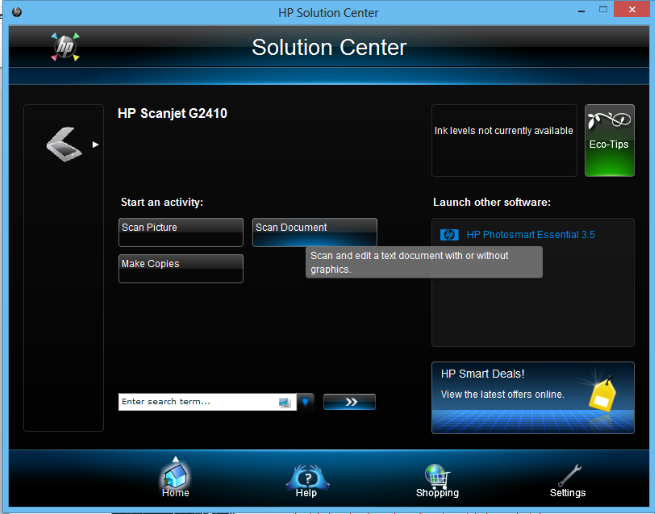Go to the Home tab
This screenshot has width=655, height=514.
(175, 478)
